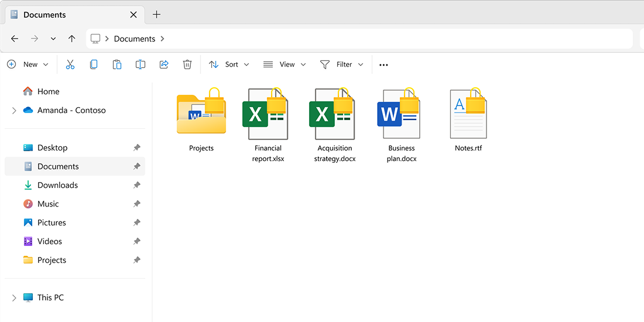Add a new tab with plus button
Screen dimensions: 644x322
(x=156, y=15)
